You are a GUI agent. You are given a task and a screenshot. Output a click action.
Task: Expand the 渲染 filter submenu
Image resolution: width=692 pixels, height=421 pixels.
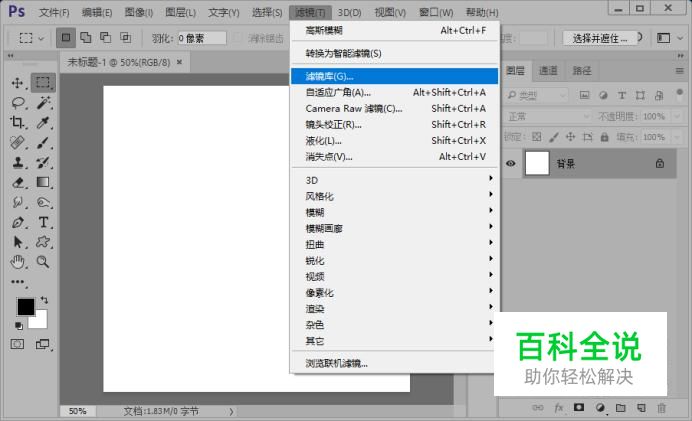(394, 308)
